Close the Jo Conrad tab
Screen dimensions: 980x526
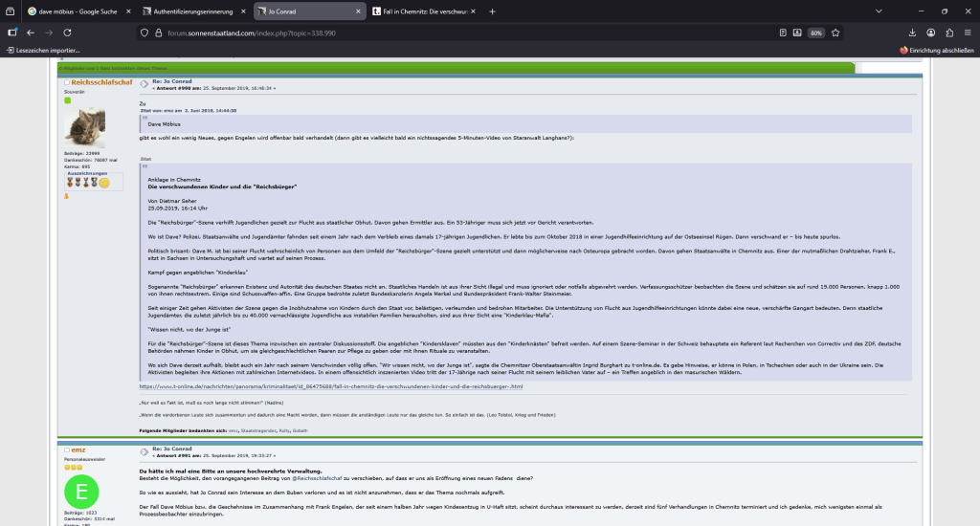[359, 11]
